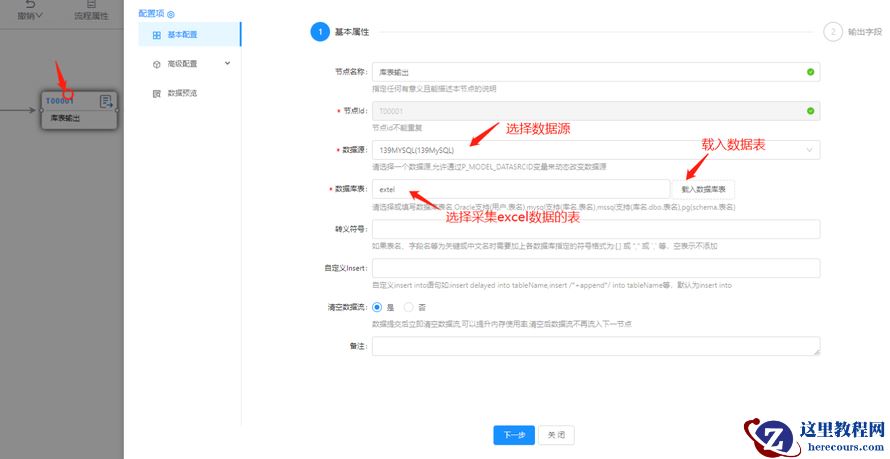Click the disabled 节点Id field
The width and height of the screenshot is (890, 459).
coord(596,111)
